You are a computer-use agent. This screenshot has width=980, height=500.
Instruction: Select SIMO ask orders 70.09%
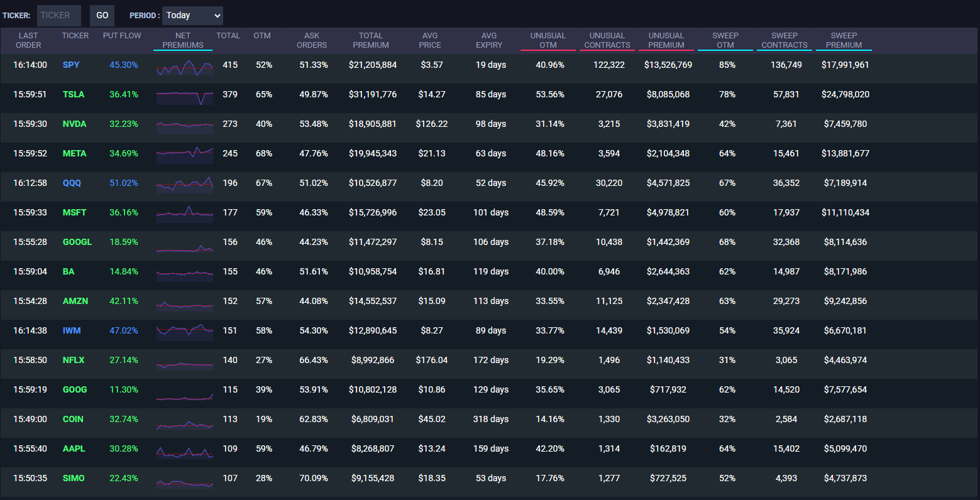(x=314, y=478)
